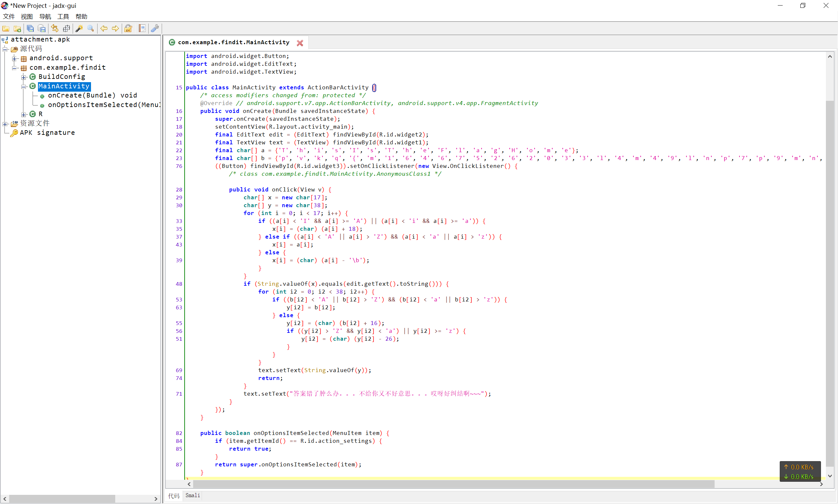Collapse the MainActivity tree node
The image size is (838, 504).
pyautogui.click(x=24, y=86)
